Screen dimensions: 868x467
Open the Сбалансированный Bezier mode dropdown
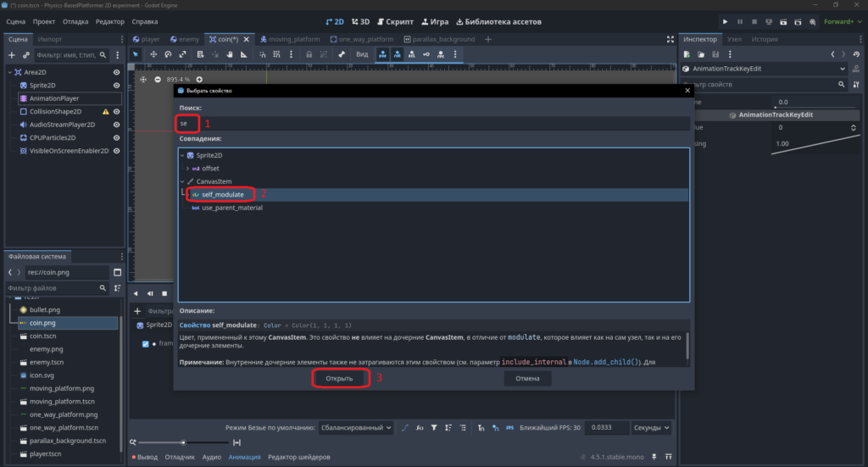point(356,428)
